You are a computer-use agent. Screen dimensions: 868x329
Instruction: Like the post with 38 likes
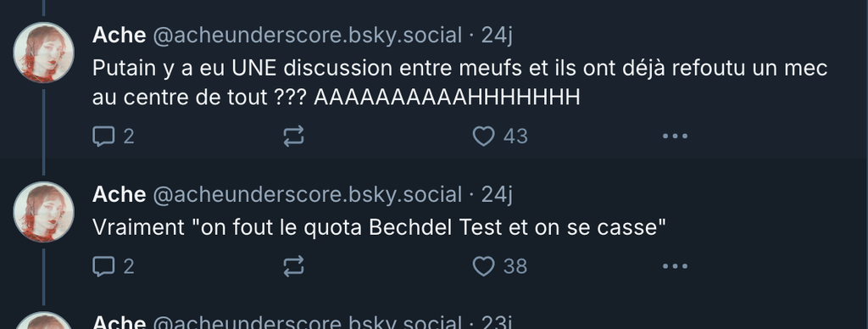pyautogui.click(x=483, y=266)
